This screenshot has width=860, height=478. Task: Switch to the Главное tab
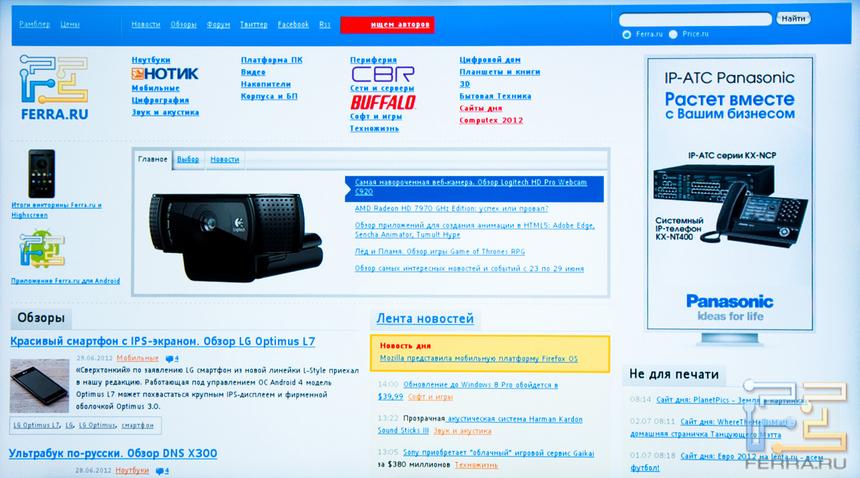pyautogui.click(x=152, y=160)
